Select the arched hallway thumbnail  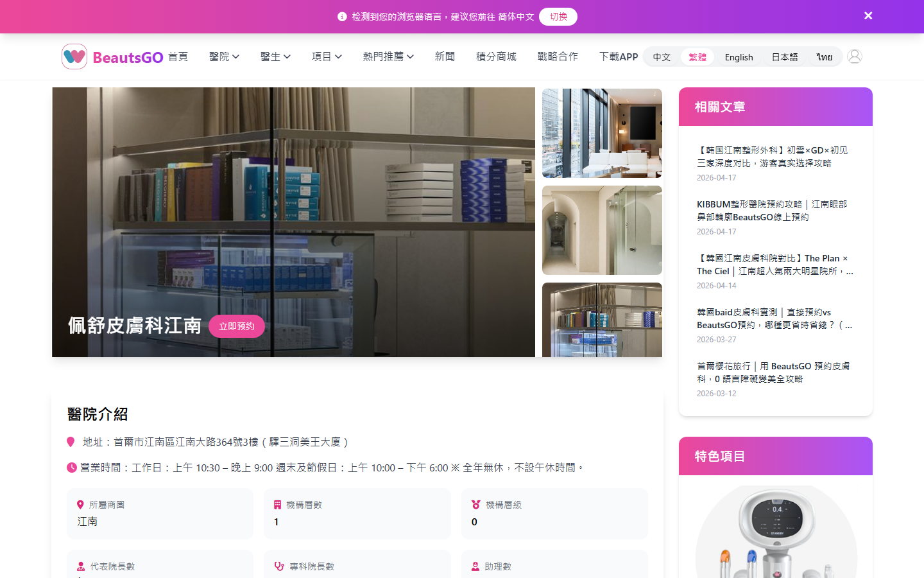(602, 230)
